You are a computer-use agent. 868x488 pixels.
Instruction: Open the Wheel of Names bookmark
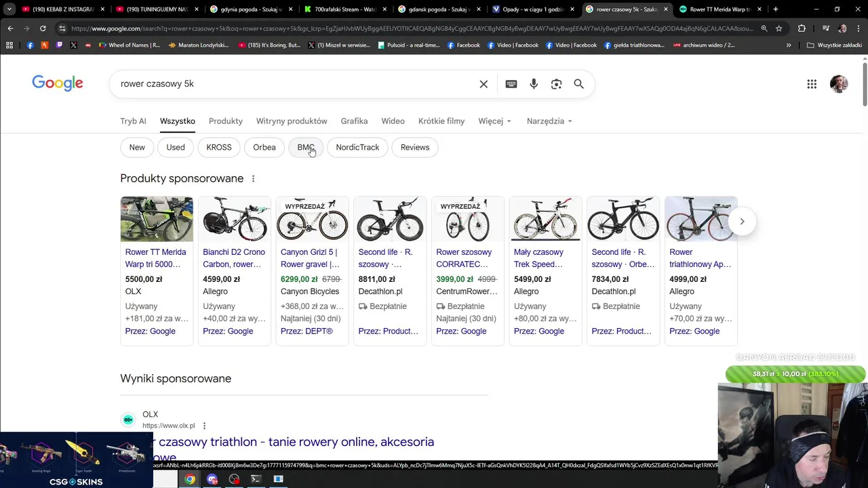130,45
